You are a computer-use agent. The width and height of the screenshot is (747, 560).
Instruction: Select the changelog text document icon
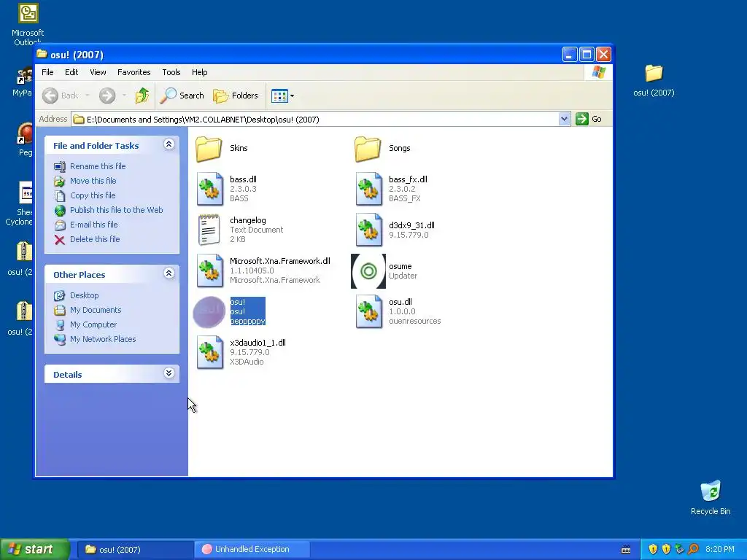pyautogui.click(x=209, y=230)
